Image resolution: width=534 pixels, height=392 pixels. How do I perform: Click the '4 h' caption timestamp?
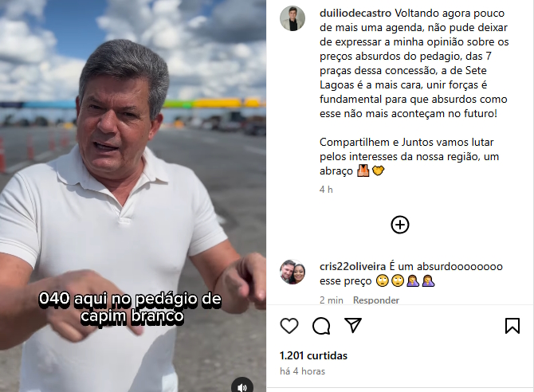326,190
